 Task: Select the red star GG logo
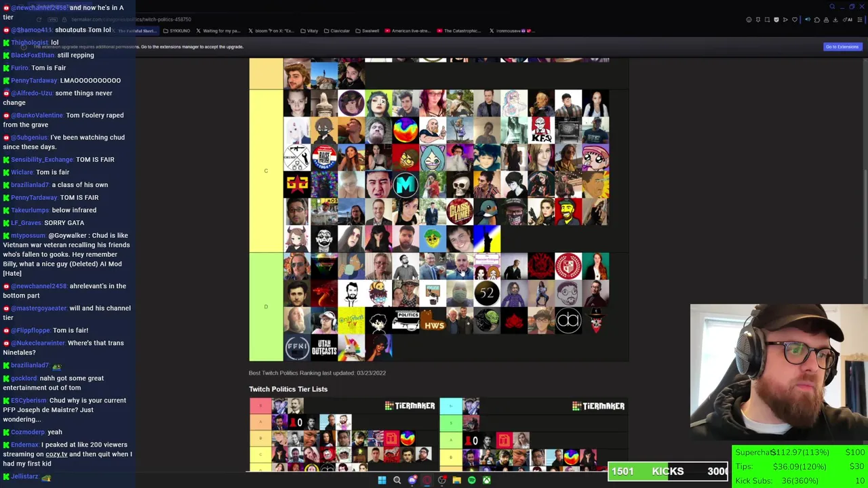(297, 184)
